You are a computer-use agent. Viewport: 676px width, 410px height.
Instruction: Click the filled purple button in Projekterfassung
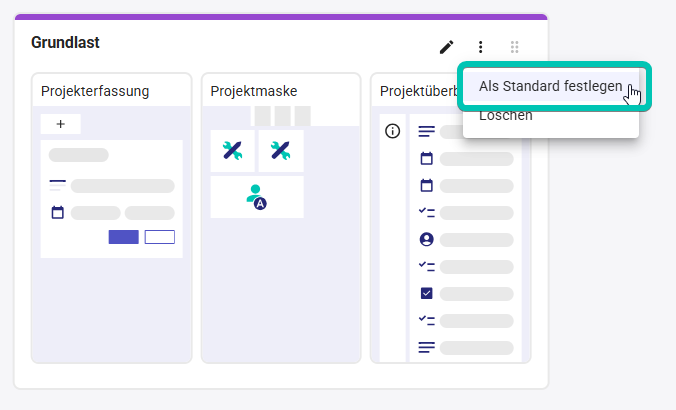click(x=123, y=237)
